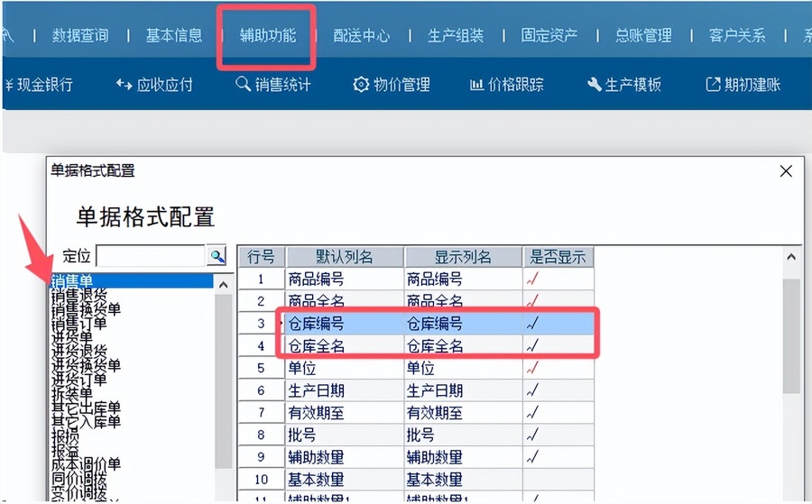Image resolution: width=812 pixels, height=504 pixels.
Task: Click into the 定位 search field
Action: (151, 256)
